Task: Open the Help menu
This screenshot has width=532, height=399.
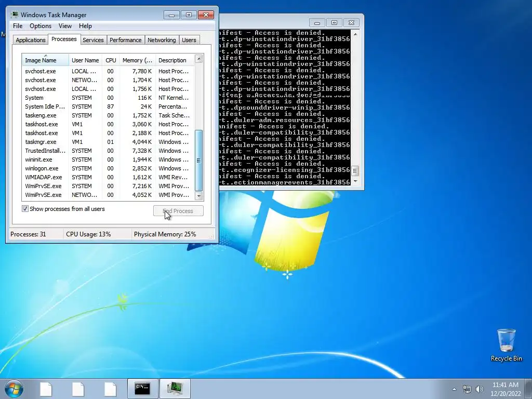Action: click(85, 26)
